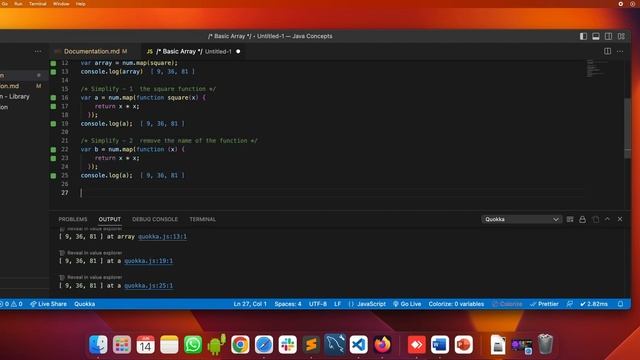Screen dimensions: 640x360
Task: Open the quokka.js:19:1 link
Action: tap(149, 261)
